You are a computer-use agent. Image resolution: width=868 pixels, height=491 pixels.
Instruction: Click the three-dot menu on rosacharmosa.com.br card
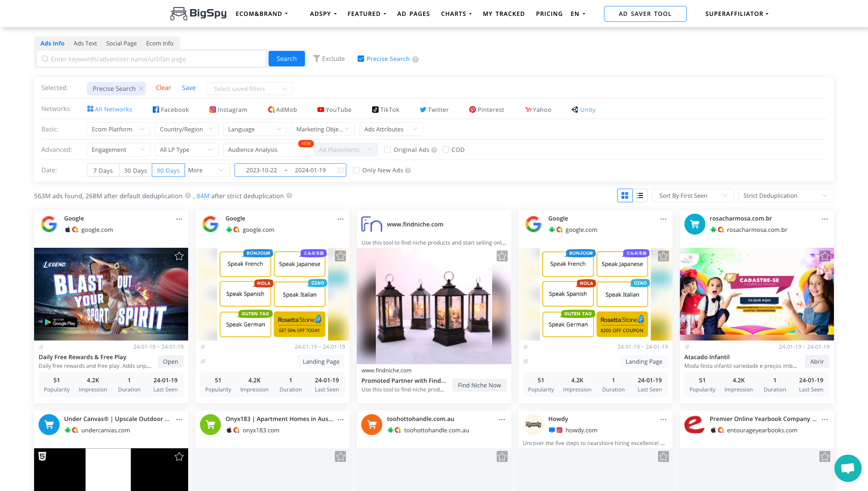(824, 219)
